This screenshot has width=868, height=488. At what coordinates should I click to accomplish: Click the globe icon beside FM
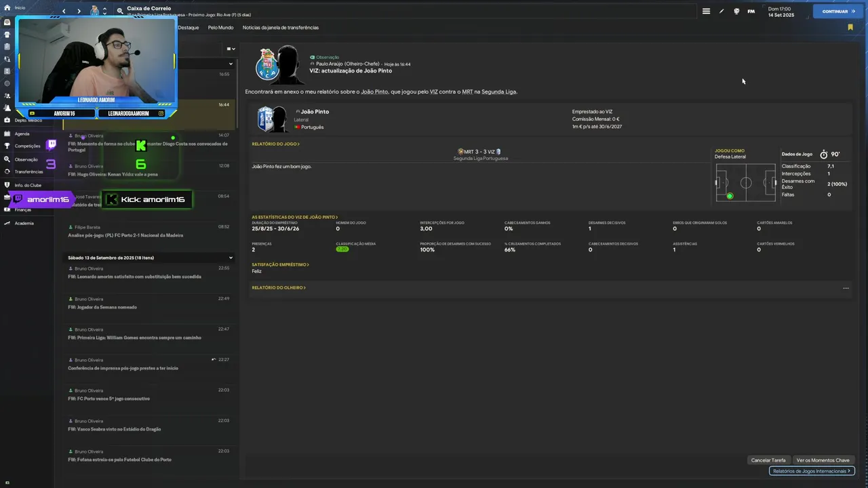tap(736, 11)
